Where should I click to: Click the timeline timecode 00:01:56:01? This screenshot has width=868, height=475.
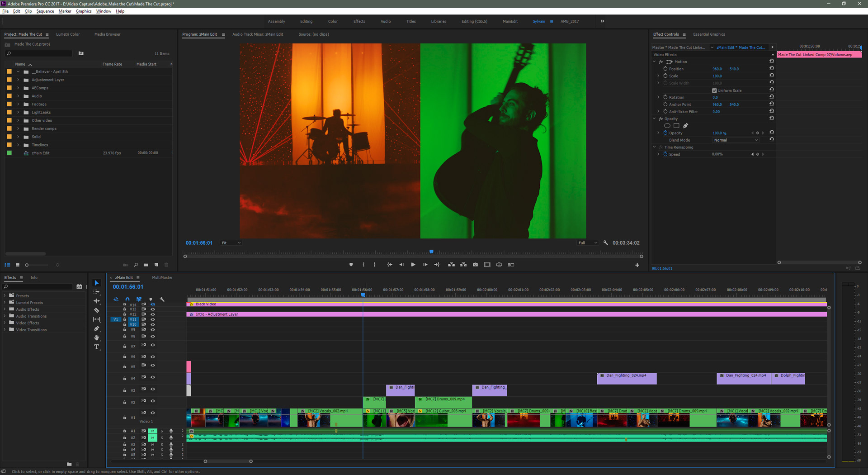[x=128, y=287]
